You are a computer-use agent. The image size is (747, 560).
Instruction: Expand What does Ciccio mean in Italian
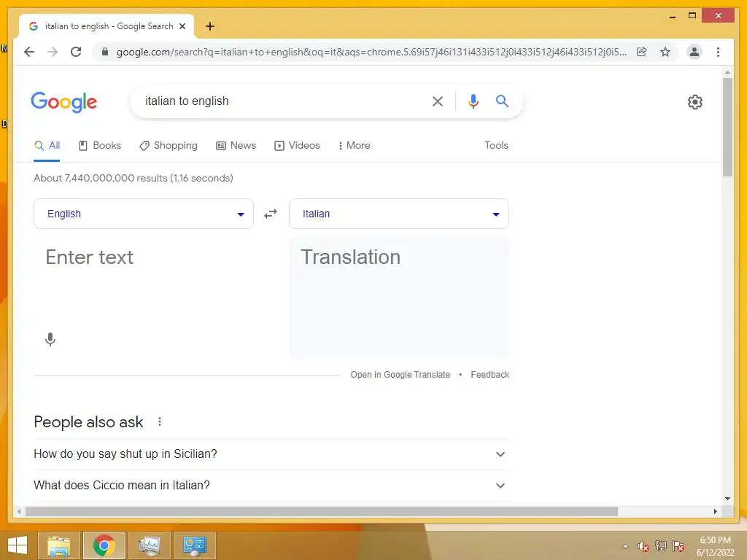click(271, 485)
